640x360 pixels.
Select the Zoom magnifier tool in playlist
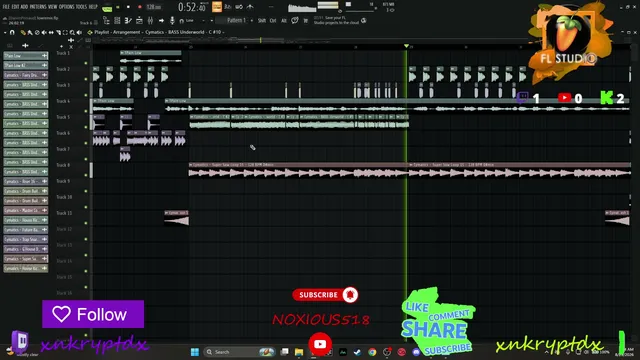(x=72, y=32)
